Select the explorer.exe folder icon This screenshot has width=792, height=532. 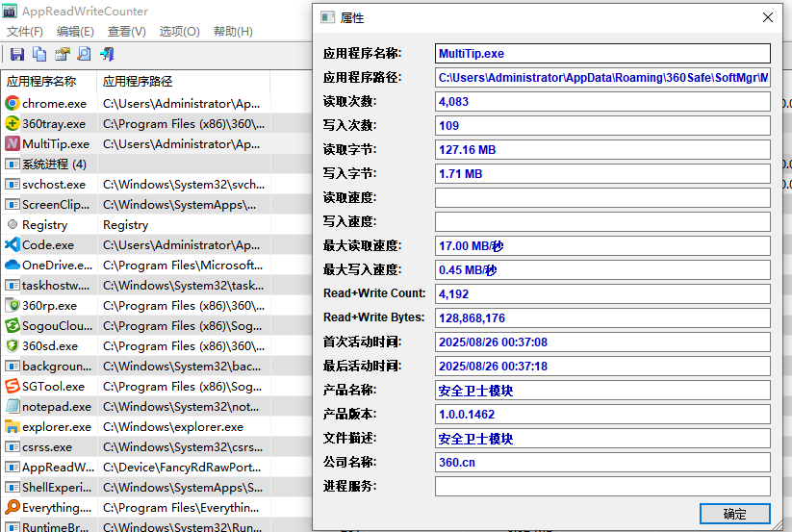tap(13, 426)
